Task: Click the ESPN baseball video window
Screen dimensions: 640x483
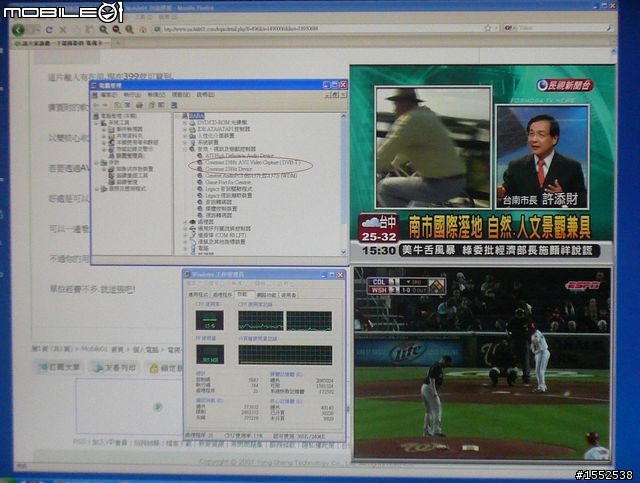Action: (x=482, y=363)
